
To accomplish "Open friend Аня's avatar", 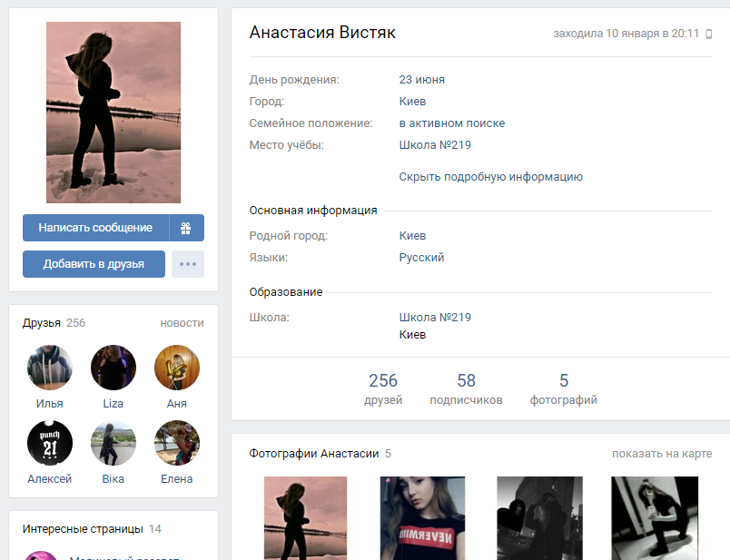I will coord(177,368).
